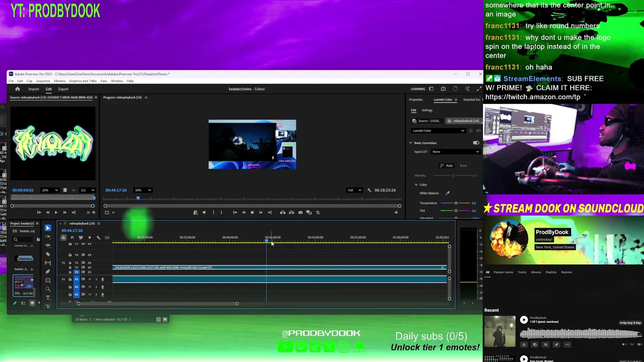Click the Auto color correction button

(x=446, y=165)
